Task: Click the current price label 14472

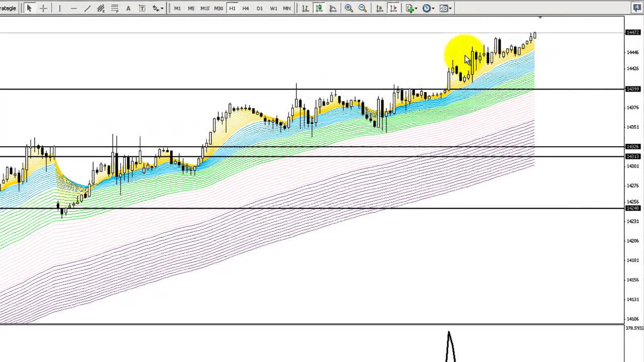Action: click(632, 33)
